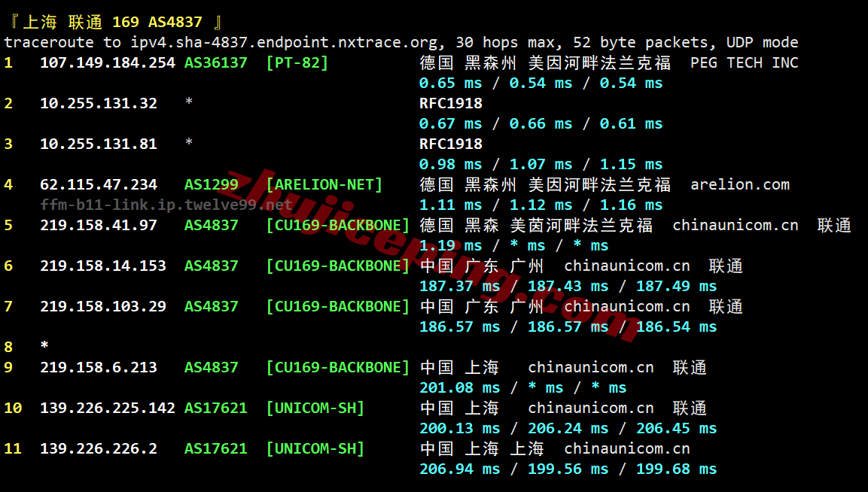Click the asterisk on hop 8
Screen dimensions: 868x492
click(x=44, y=346)
